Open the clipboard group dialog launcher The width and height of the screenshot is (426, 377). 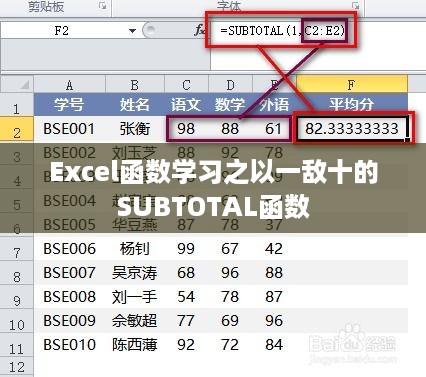pyautogui.click(x=103, y=6)
